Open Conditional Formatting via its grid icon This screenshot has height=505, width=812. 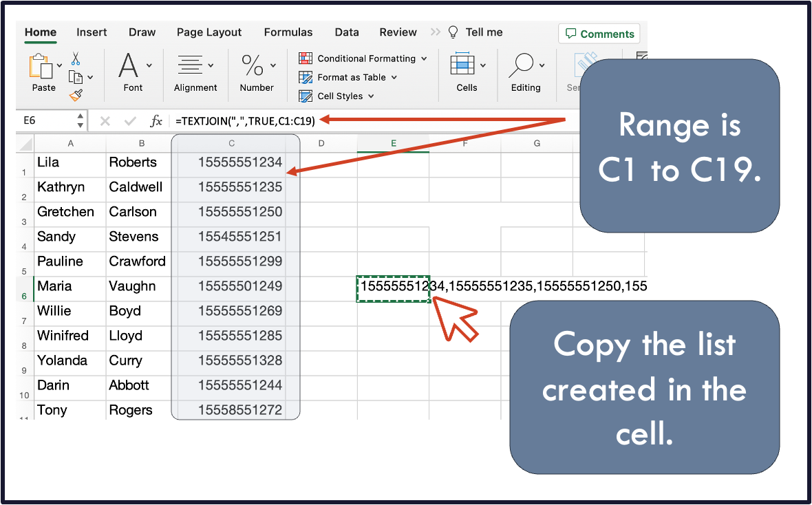(x=306, y=58)
